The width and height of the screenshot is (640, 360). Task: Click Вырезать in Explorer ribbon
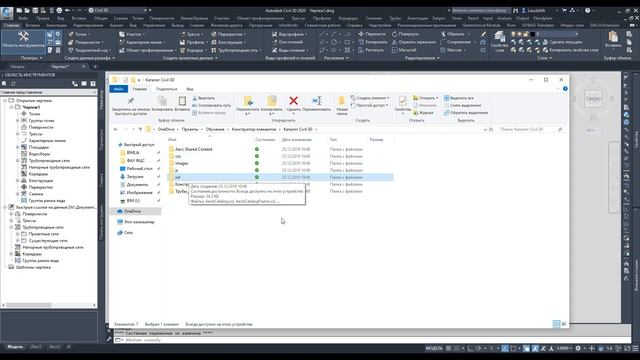pos(203,98)
